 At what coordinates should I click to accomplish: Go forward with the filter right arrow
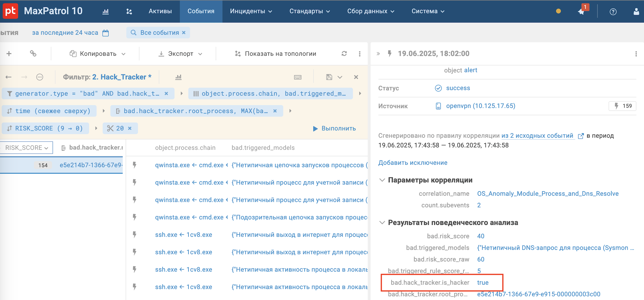click(24, 77)
